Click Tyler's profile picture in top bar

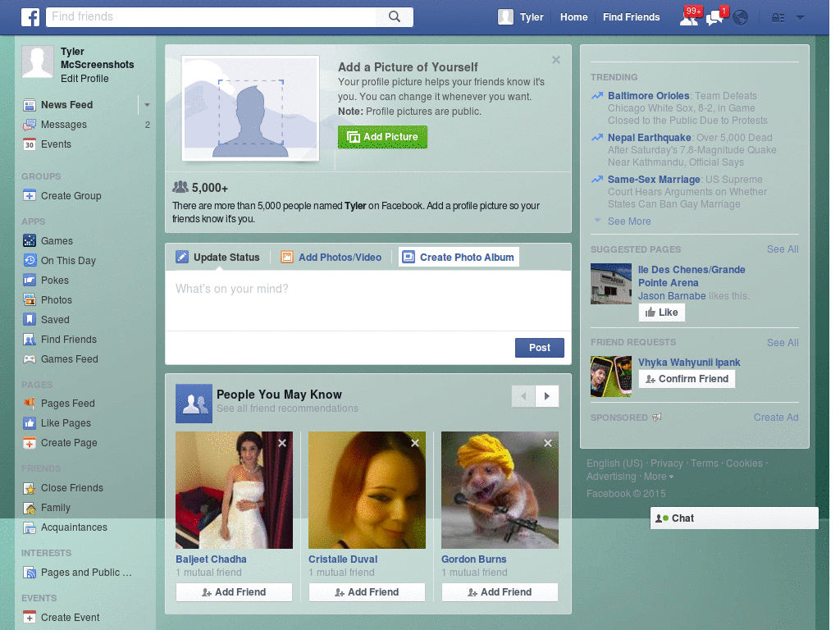click(x=505, y=17)
